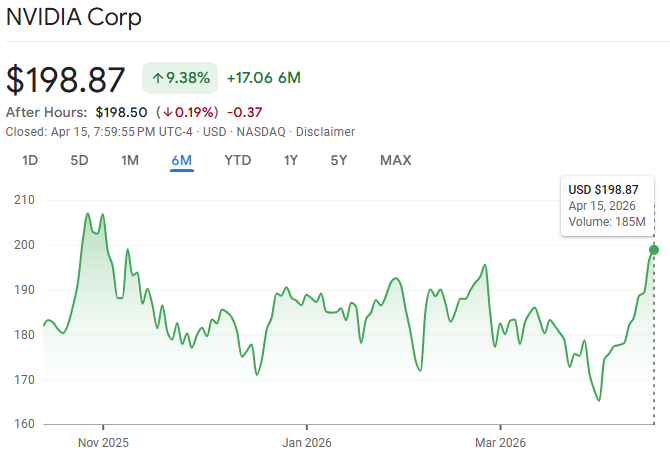670x462 pixels.
Task: Click the NVIDIA Corp title
Action: 73,17
